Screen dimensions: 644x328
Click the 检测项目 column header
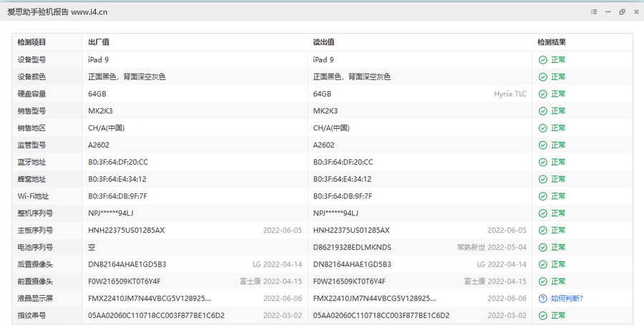(x=31, y=42)
